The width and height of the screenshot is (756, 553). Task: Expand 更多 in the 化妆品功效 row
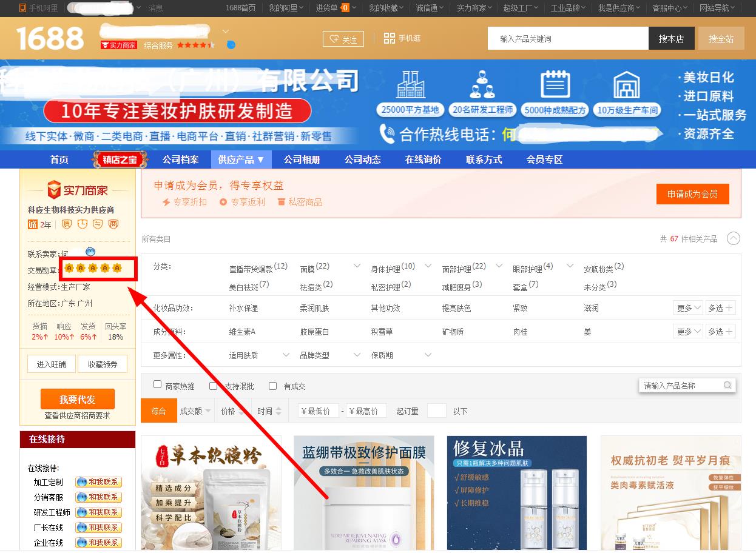[687, 308]
